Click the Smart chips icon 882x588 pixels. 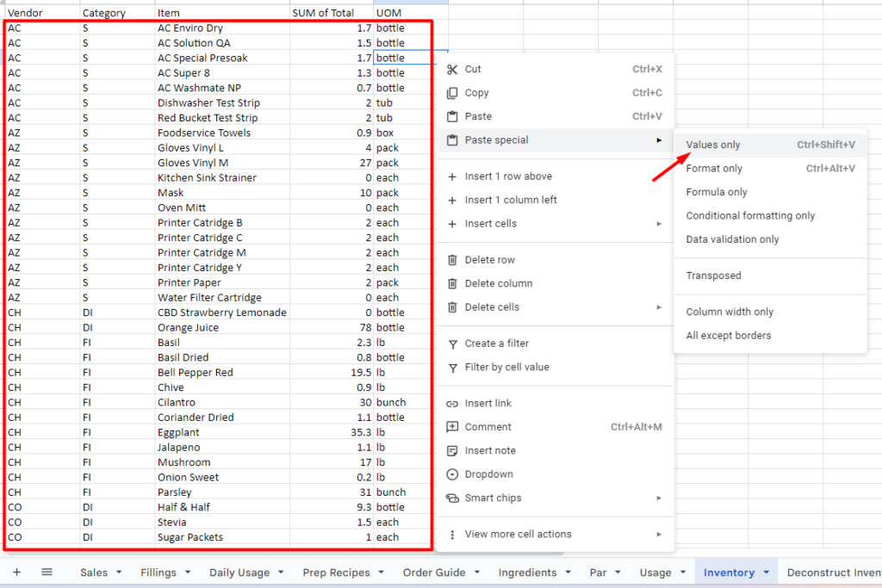coord(452,498)
